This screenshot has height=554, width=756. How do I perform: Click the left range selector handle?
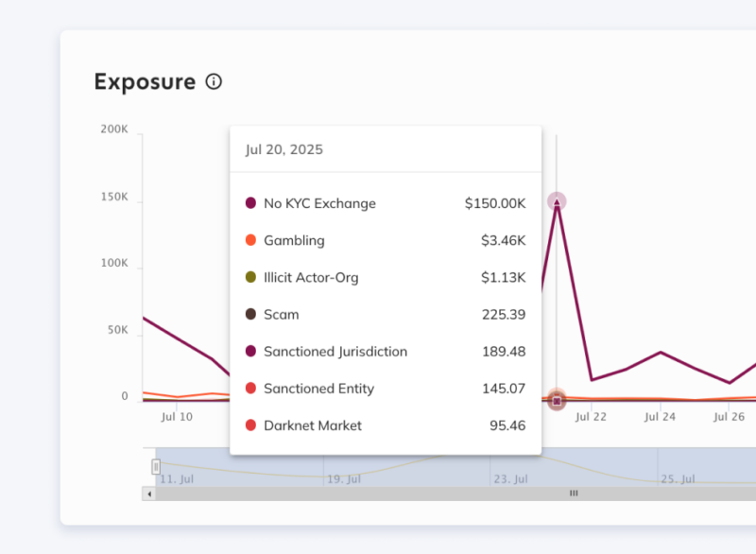[157, 466]
